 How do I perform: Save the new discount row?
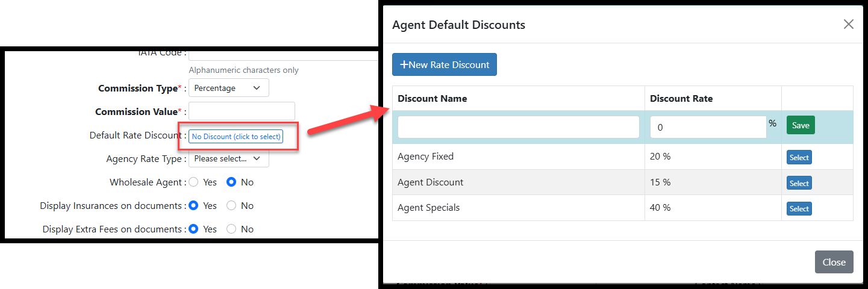coord(801,125)
